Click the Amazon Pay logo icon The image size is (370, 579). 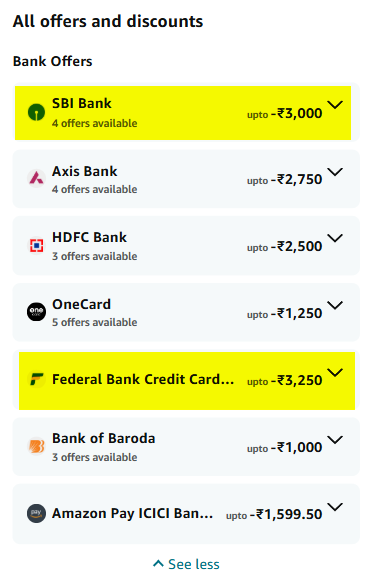(x=36, y=513)
